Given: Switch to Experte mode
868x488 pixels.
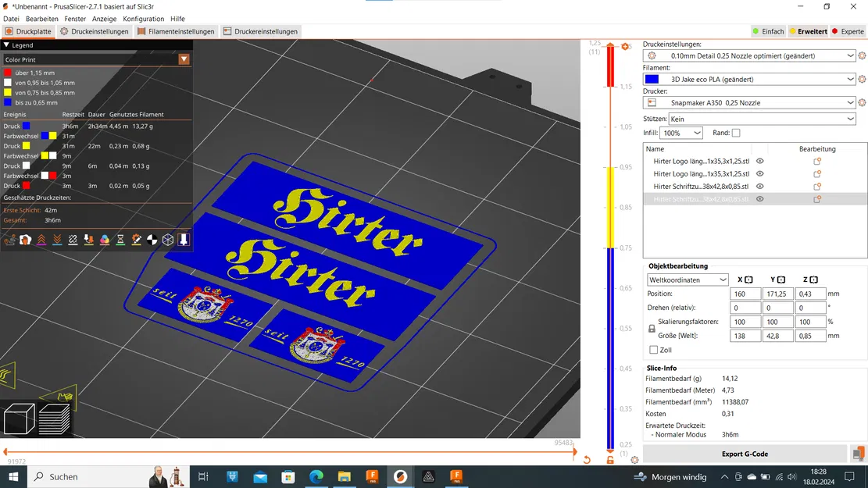Looking at the screenshot, I should tap(848, 31).
